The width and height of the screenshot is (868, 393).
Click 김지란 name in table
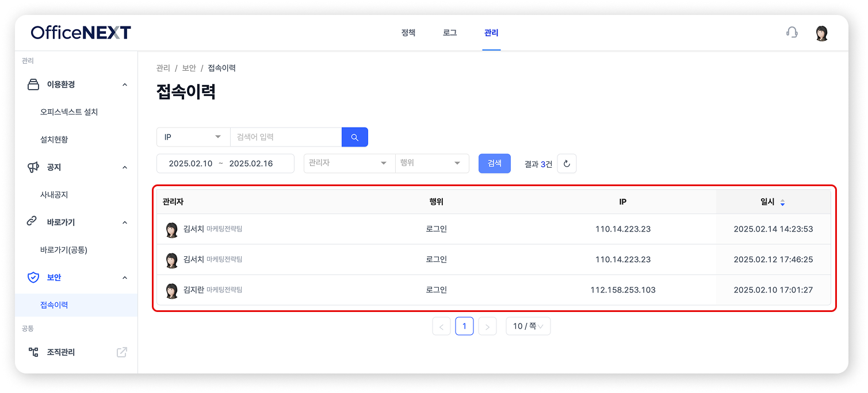[194, 290]
